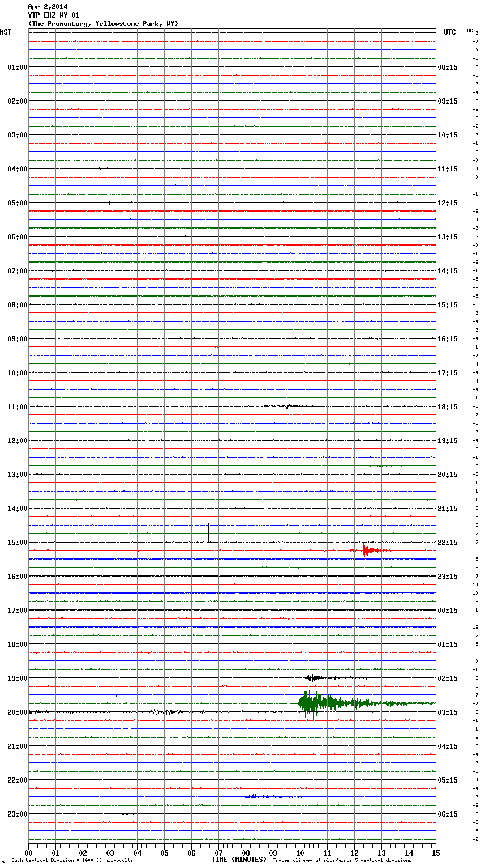The image size is (481, 868).
Task: Click the tall black vertical spike above 15:00
Action: 208,523
